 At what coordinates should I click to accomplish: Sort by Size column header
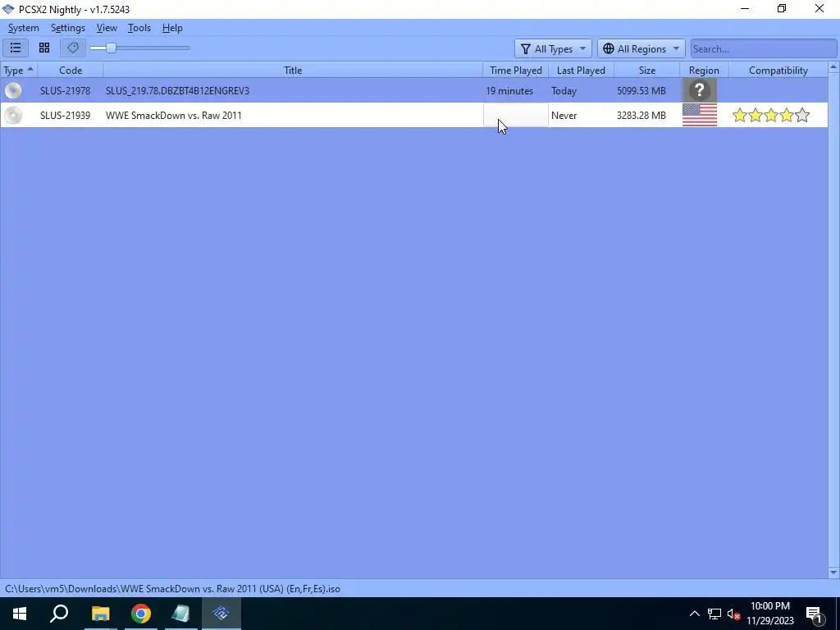(647, 71)
